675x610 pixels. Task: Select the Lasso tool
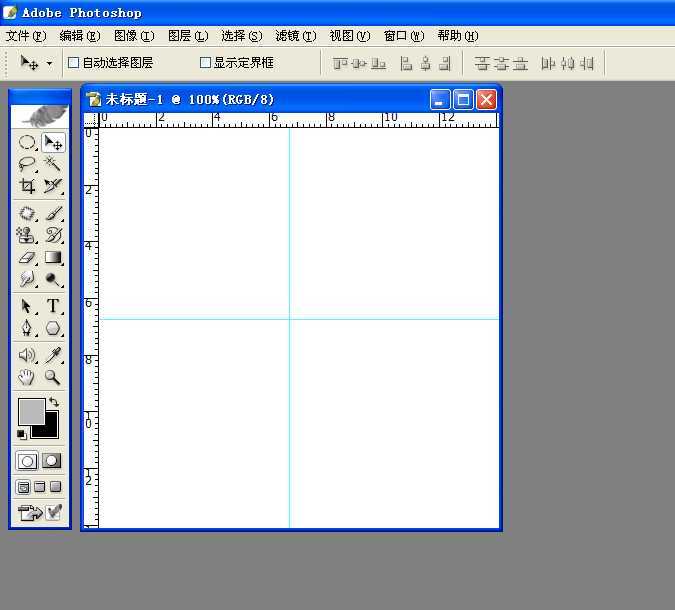tap(28, 164)
